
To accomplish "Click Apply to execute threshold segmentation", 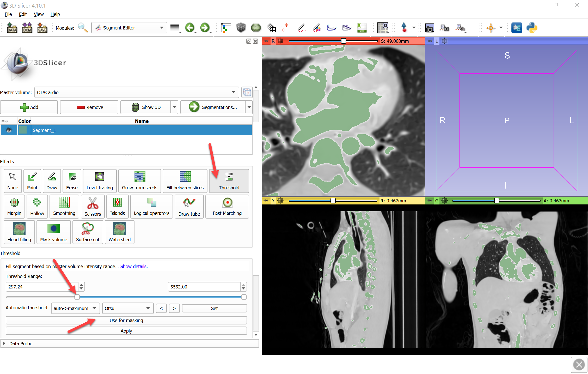I will (126, 330).
